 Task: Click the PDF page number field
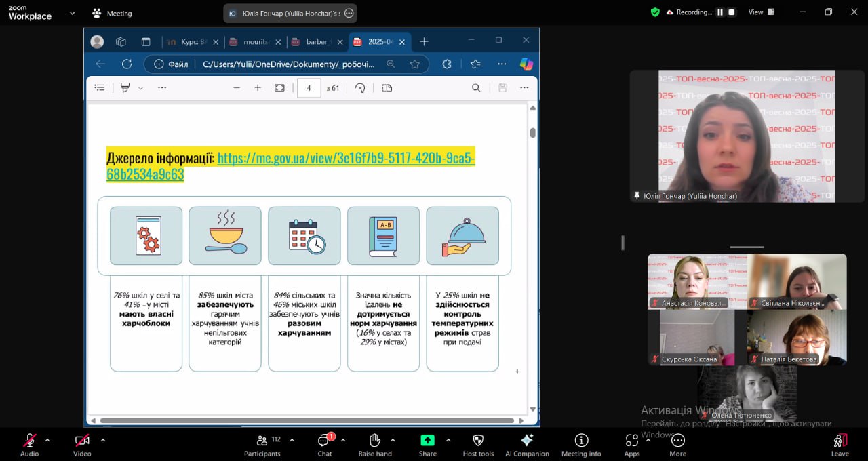[309, 87]
